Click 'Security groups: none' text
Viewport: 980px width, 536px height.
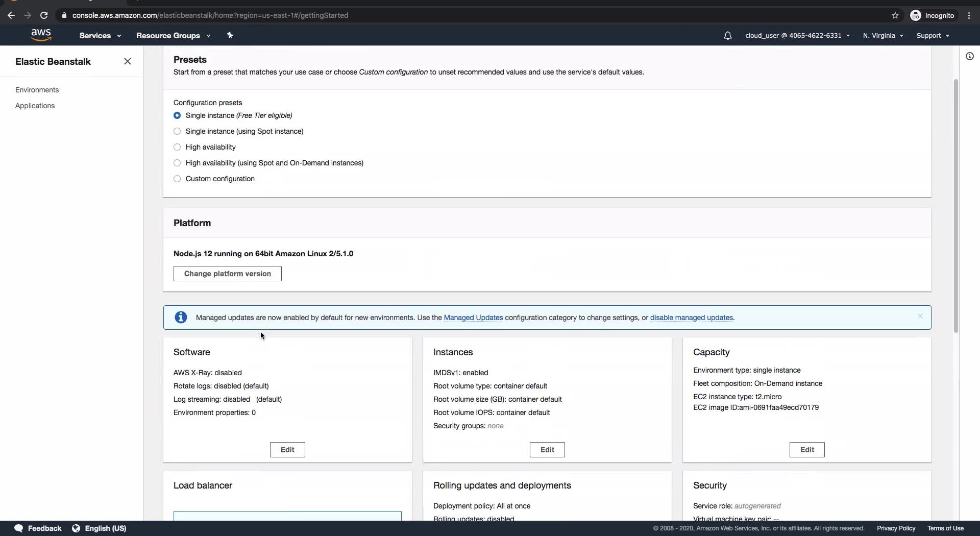click(x=469, y=426)
